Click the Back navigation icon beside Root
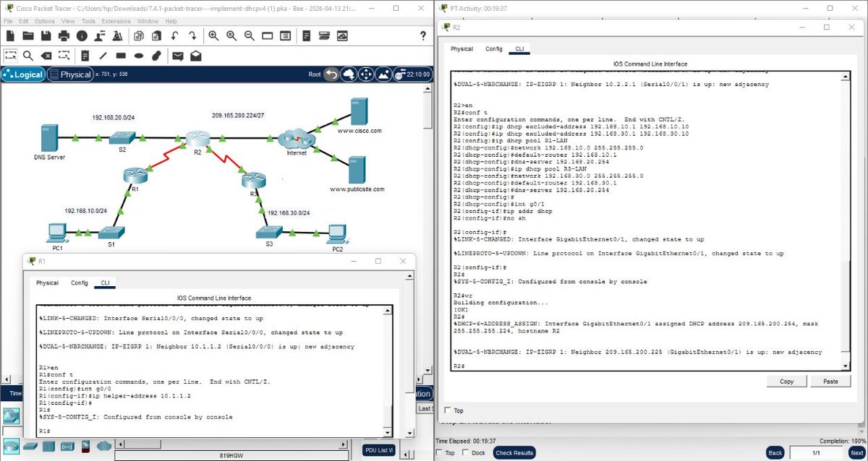 [x=331, y=74]
